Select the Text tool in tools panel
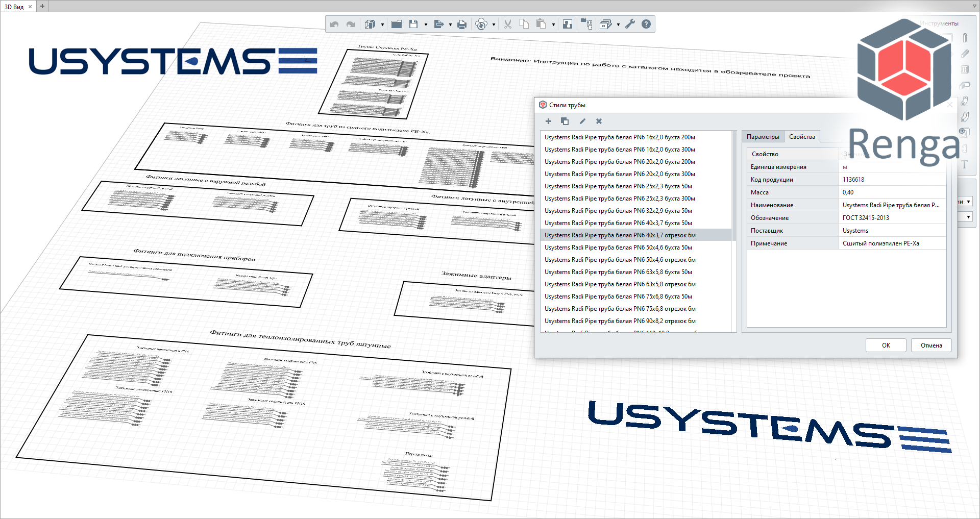Viewport: 980px width, 519px height. [x=965, y=164]
